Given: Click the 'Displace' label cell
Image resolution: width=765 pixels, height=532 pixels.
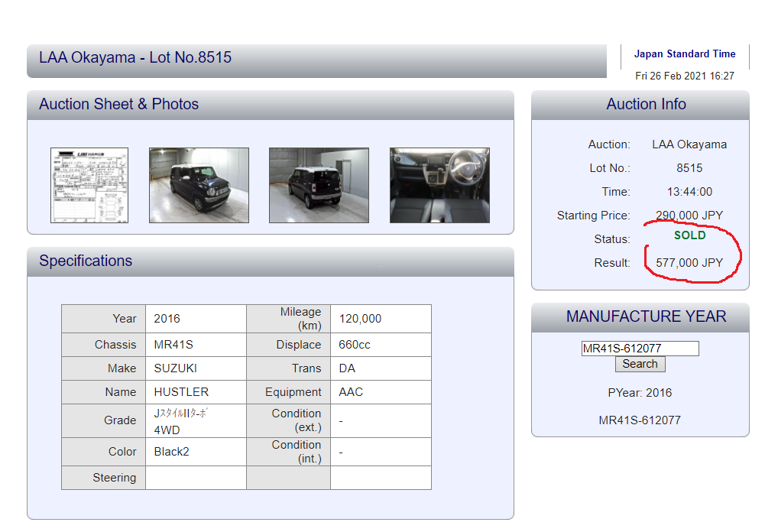Looking at the screenshot, I should click(288, 345).
